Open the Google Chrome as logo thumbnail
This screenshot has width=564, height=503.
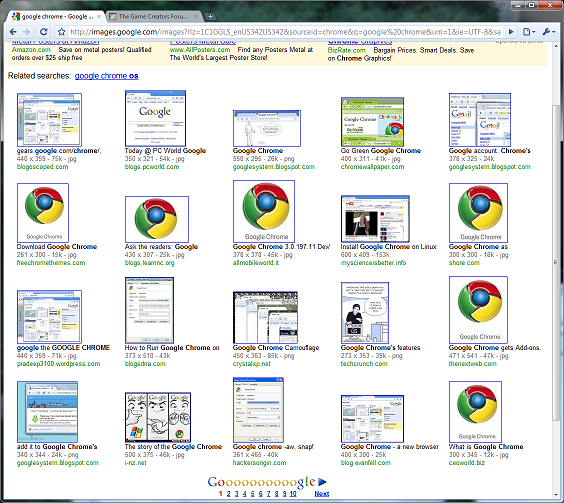[x=478, y=213]
